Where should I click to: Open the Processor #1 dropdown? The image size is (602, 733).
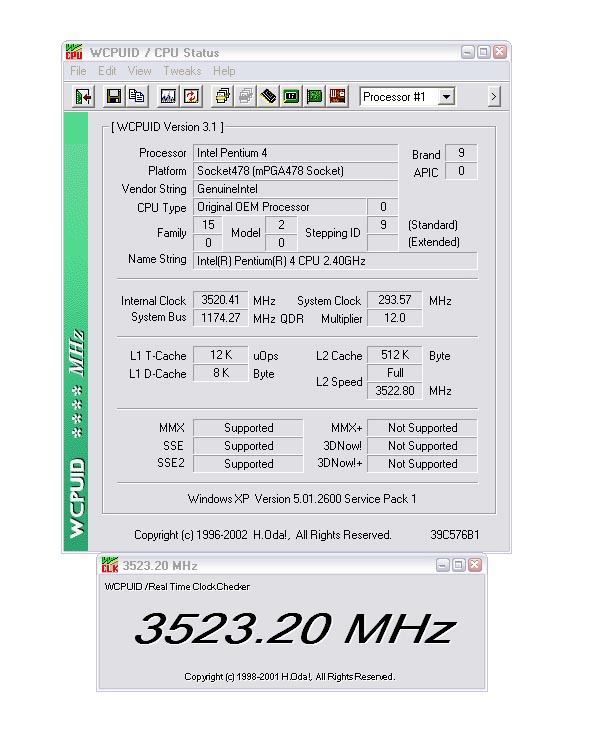click(x=447, y=97)
